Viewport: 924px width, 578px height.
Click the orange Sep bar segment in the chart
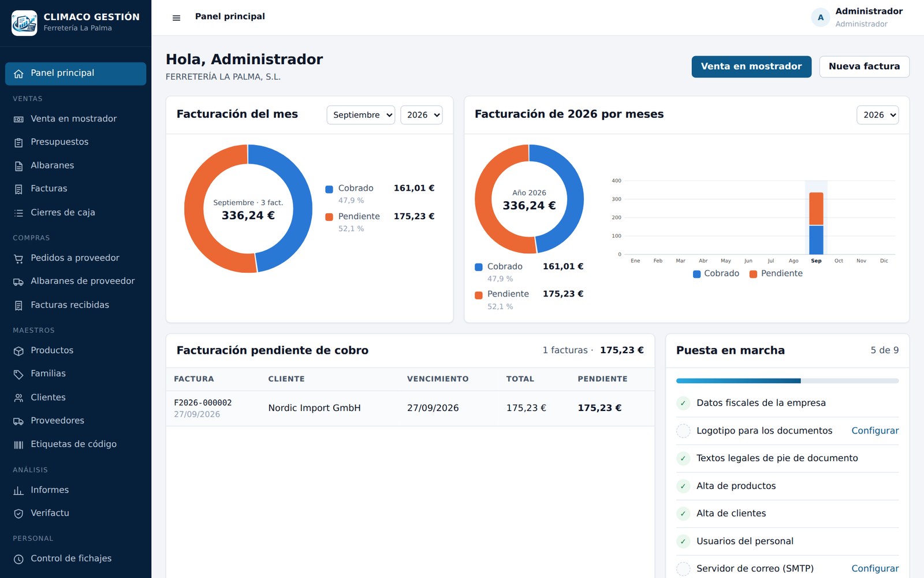point(816,209)
